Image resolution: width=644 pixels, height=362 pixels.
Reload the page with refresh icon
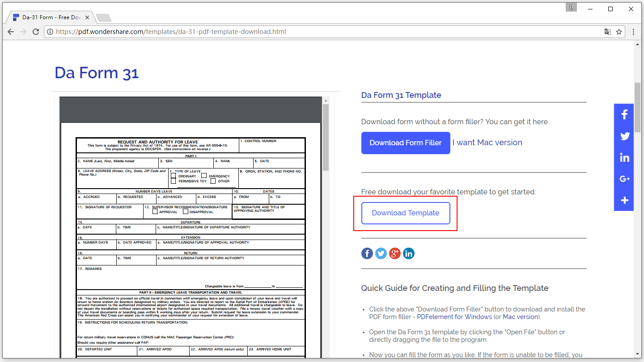point(36,32)
